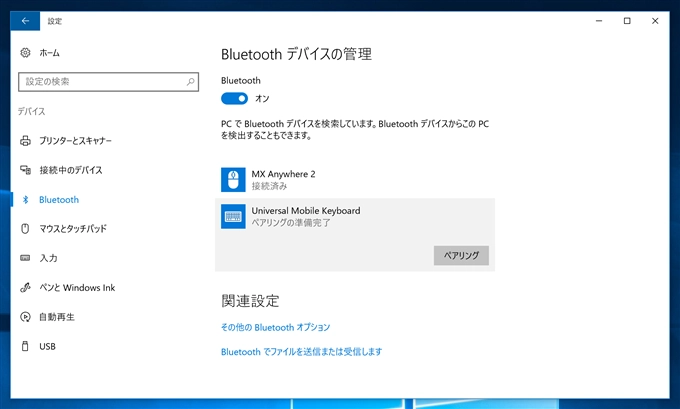The width and height of the screenshot is (680, 409).
Task: Click the search magnifier icon
Action: pyautogui.click(x=190, y=82)
